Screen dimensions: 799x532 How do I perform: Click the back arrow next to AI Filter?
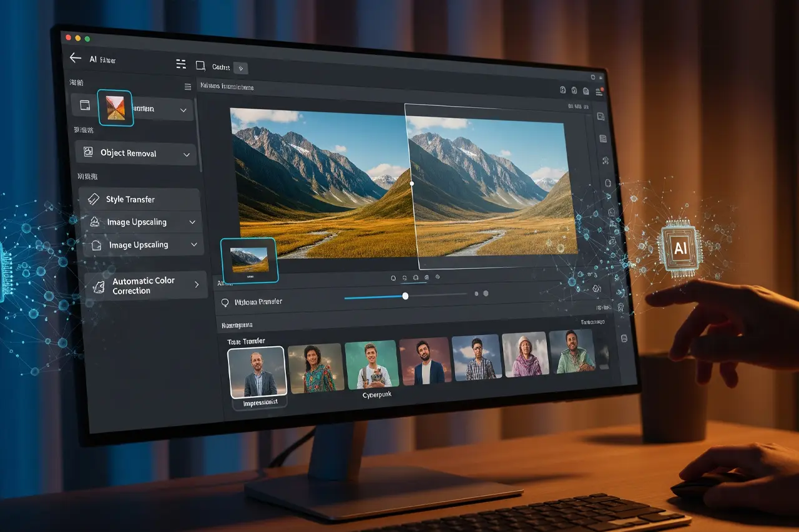tap(74, 57)
